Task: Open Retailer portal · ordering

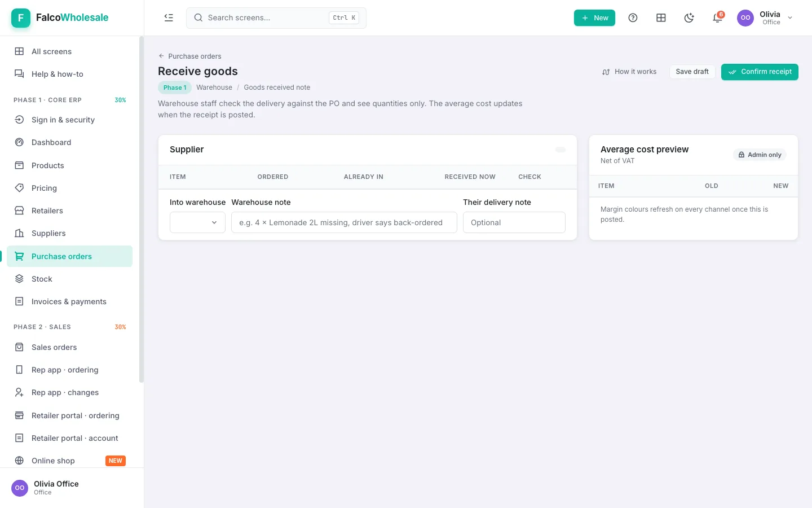Action: tap(69, 415)
